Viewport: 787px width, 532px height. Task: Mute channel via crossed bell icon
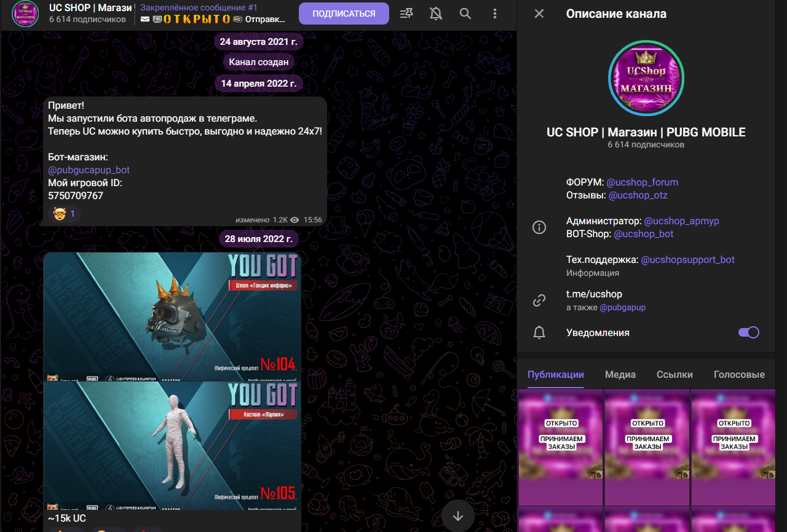pyautogui.click(x=436, y=14)
